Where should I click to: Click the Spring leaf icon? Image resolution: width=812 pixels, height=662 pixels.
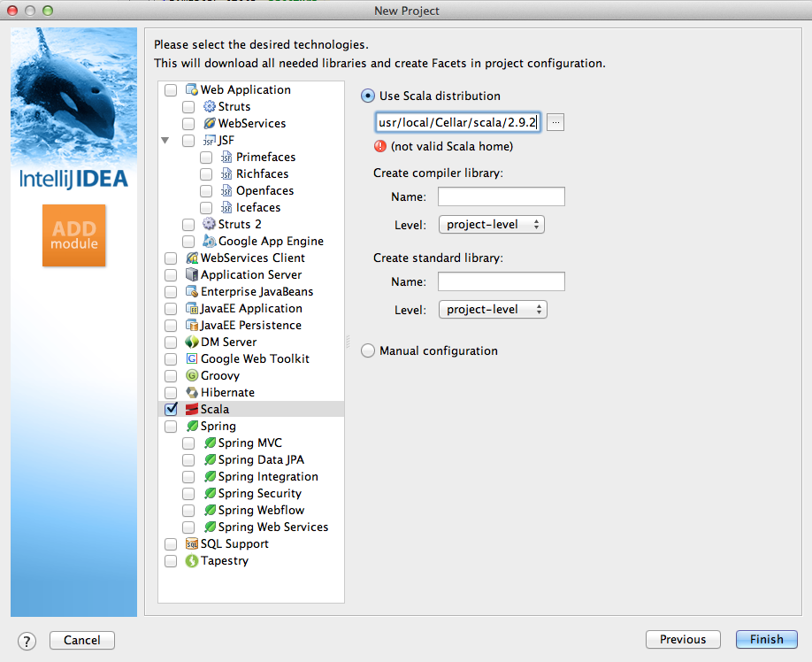tap(192, 426)
